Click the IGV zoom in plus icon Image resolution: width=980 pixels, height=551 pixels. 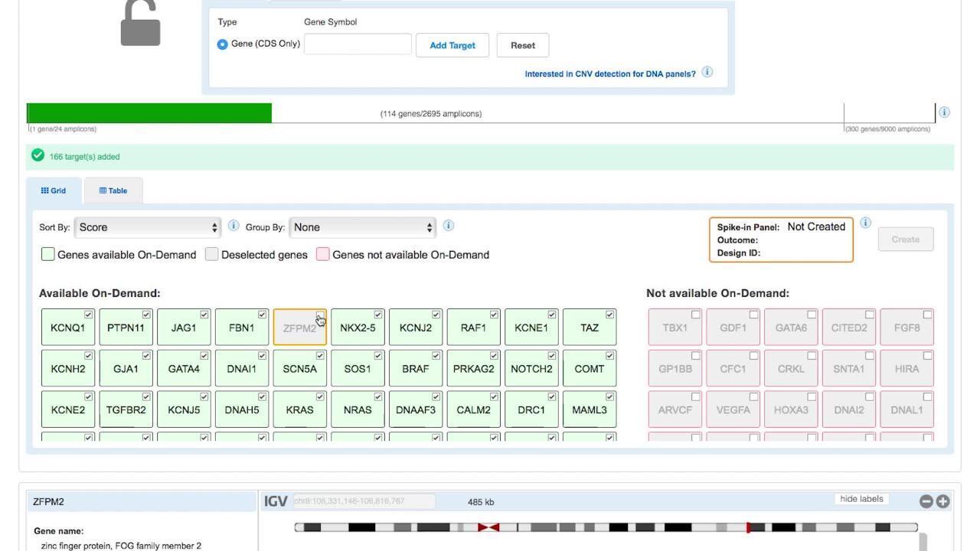(942, 501)
